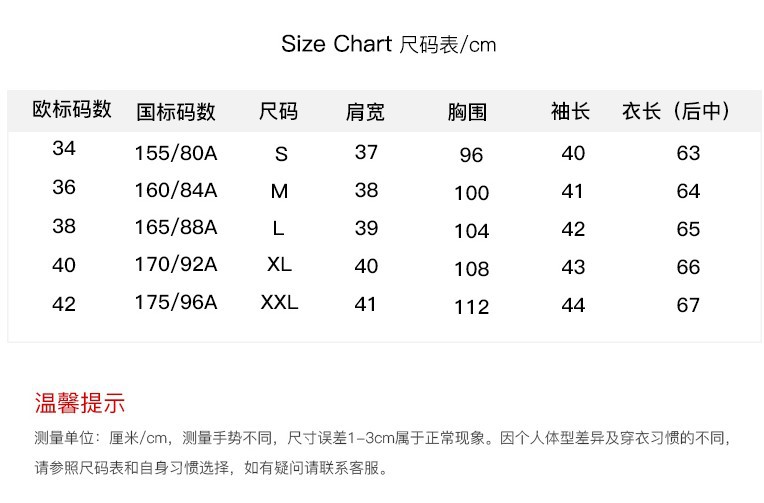Click the XL size label
The width and height of the screenshot is (764, 503).
tap(279, 266)
